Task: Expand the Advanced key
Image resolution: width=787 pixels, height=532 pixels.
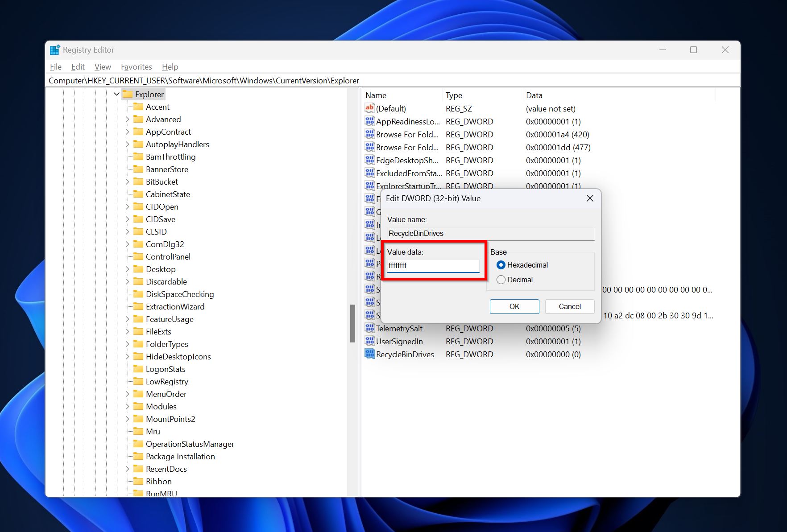Action: (127, 119)
